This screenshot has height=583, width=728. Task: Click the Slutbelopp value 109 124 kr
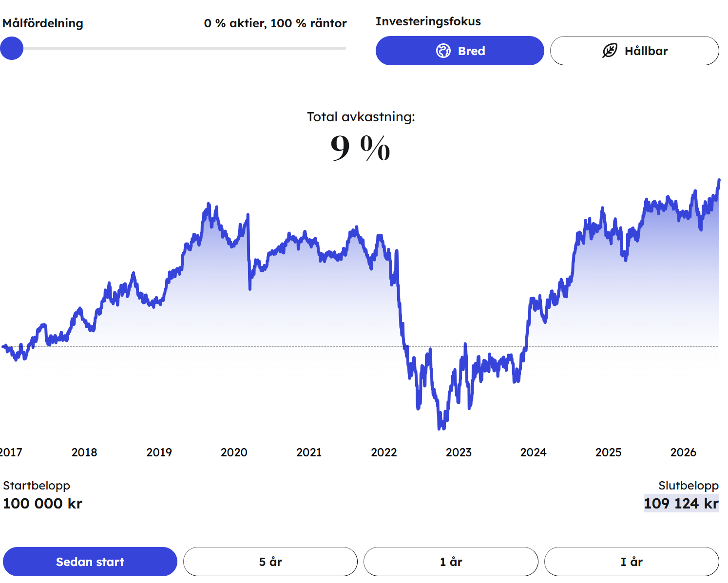(681, 503)
